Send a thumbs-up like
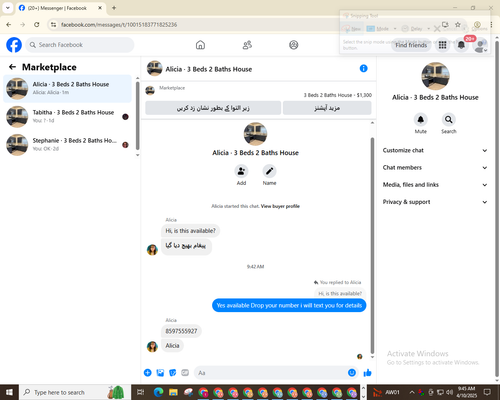The height and width of the screenshot is (400, 500). point(367,373)
